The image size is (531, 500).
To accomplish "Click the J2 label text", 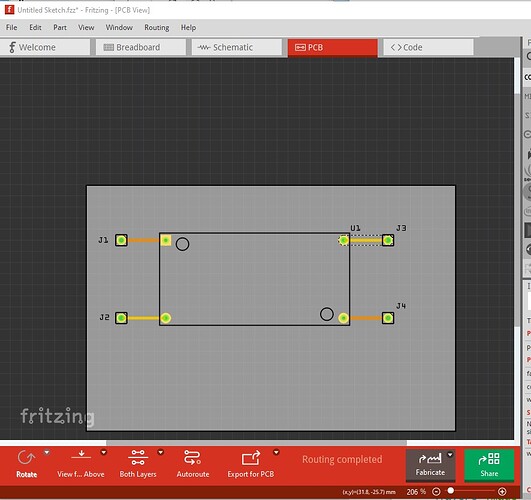I will coord(104,317).
